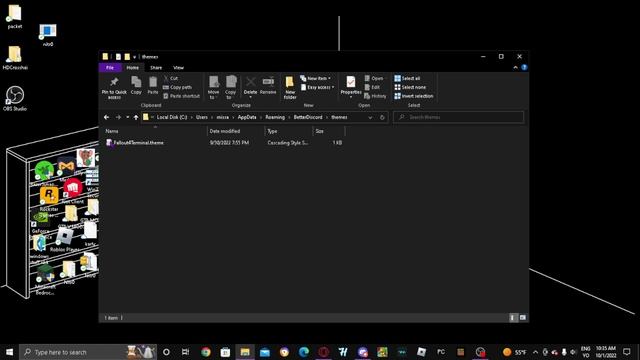Screen dimensions: 640x360
Task: Open the Cortana circle icon
Action: [166, 352]
